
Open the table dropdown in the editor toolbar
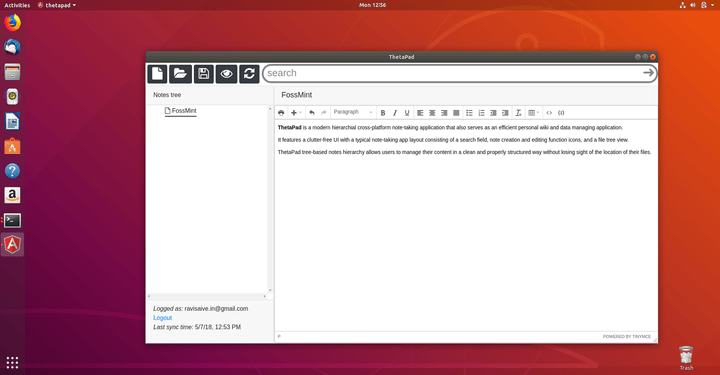pos(533,112)
